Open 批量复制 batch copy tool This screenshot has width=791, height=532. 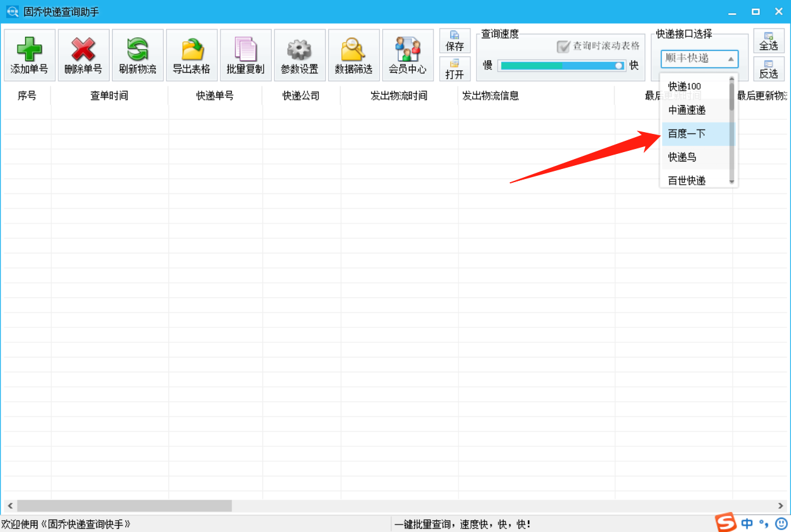pyautogui.click(x=246, y=55)
